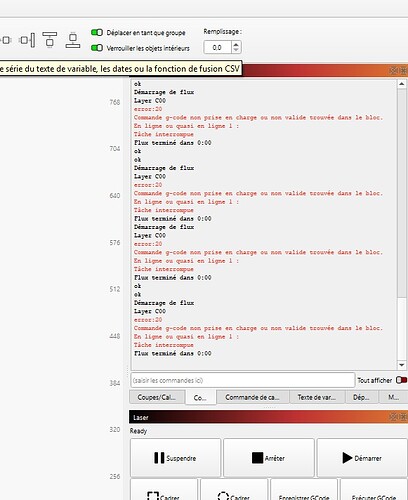Click the Suspendre pause button
Image resolution: width=408 pixels, height=500 pixels.
click(x=175, y=458)
